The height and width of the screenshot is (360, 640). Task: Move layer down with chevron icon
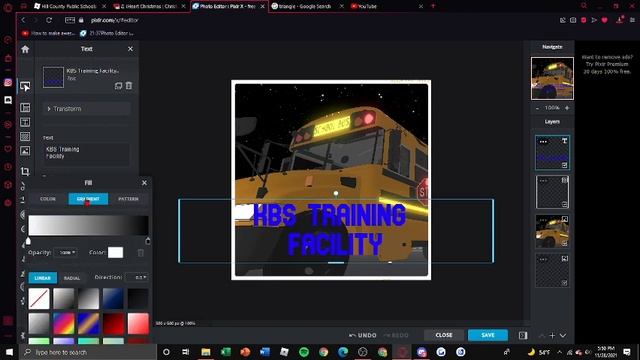coord(563,336)
